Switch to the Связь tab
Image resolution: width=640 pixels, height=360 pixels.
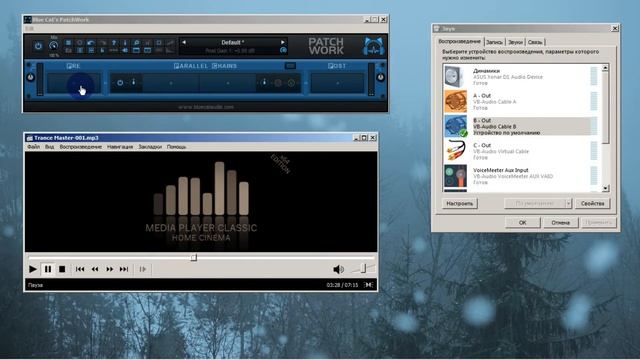pos(535,42)
